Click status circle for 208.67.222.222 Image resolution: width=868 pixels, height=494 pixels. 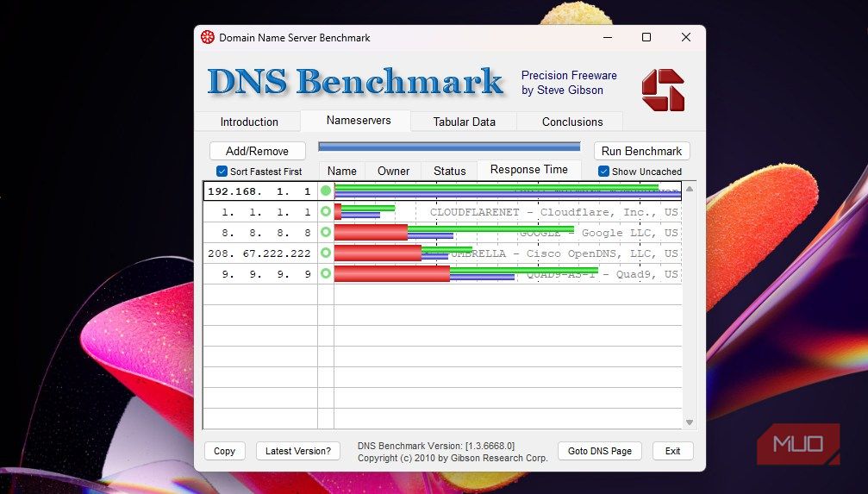click(326, 253)
